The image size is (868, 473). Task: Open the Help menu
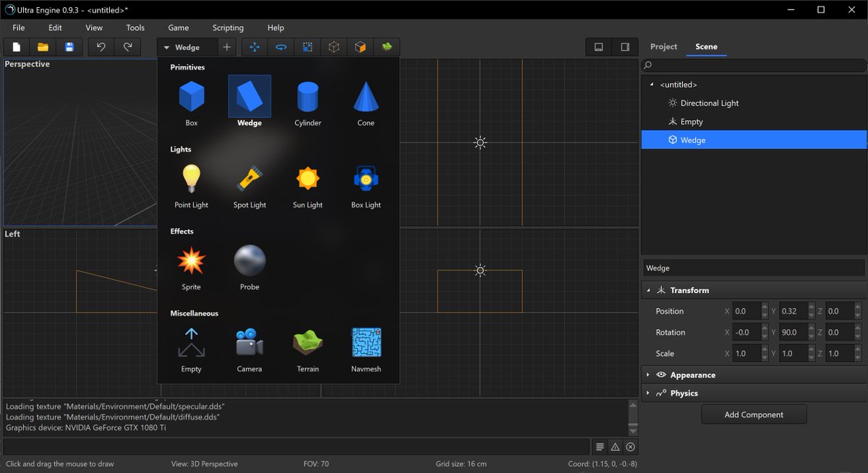click(x=276, y=27)
